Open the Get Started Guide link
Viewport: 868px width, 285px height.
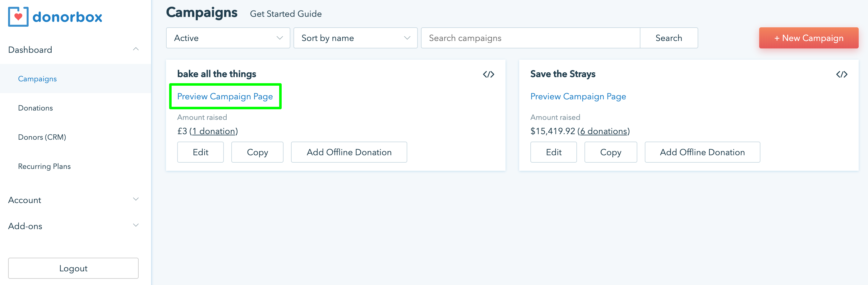coord(285,14)
